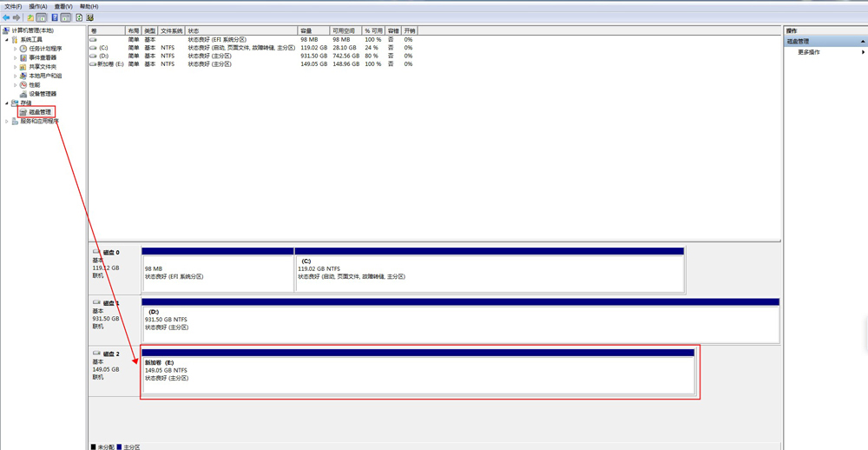
Task: Open the 查看(V) menu
Action: click(63, 6)
